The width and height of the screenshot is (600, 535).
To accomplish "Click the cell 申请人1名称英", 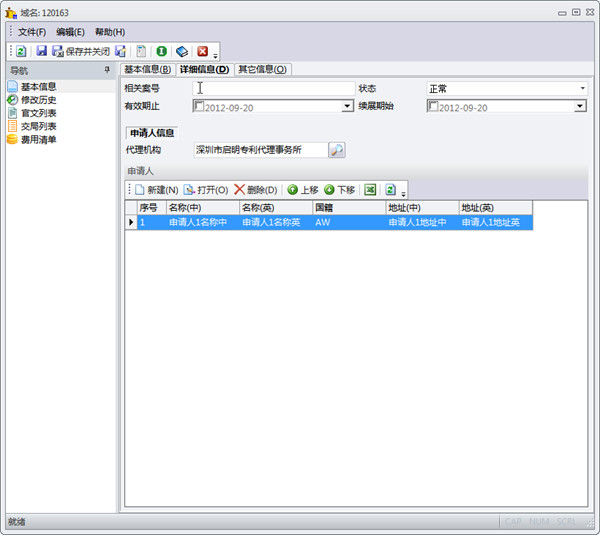I will pos(276,222).
